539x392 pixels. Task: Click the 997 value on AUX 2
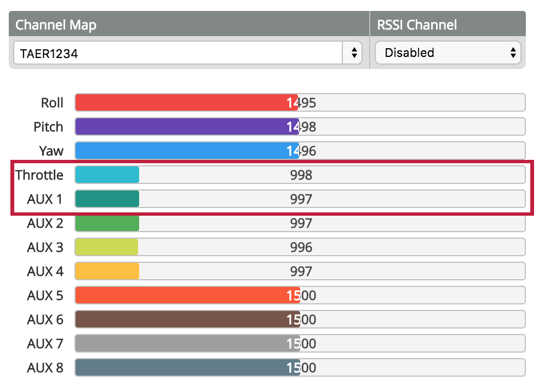pos(301,223)
